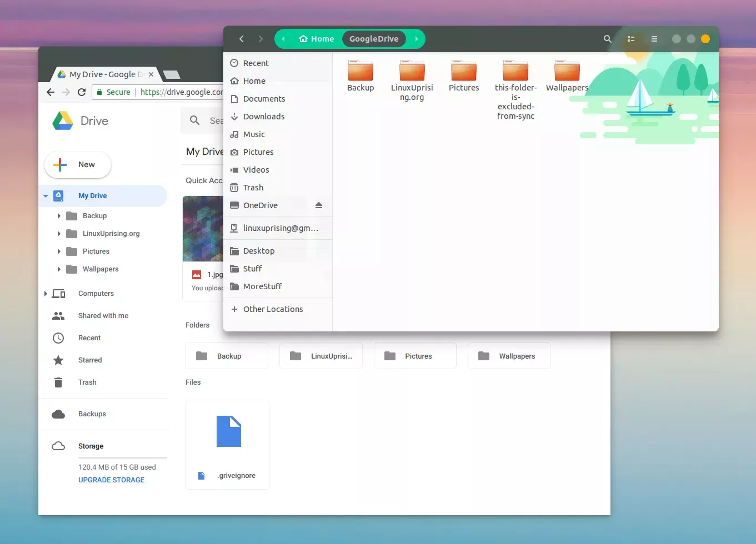This screenshot has height=544, width=756.
Task: Expand the Backup folder under My Drive
Action: (x=59, y=215)
